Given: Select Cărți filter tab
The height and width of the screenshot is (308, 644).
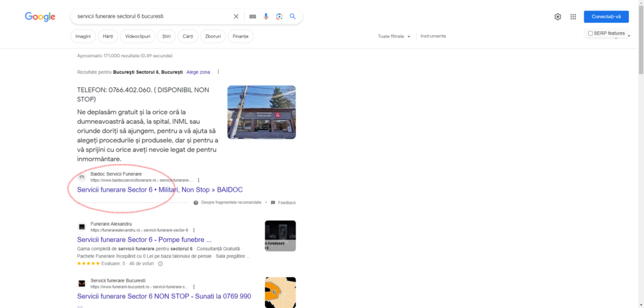Looking at the screenshot, I should [x=188, y=36].
